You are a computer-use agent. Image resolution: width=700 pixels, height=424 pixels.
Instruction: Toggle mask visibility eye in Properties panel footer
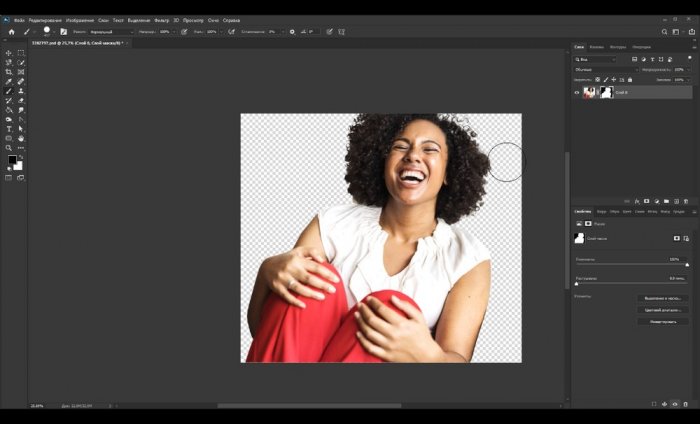(x=676, y=404)
